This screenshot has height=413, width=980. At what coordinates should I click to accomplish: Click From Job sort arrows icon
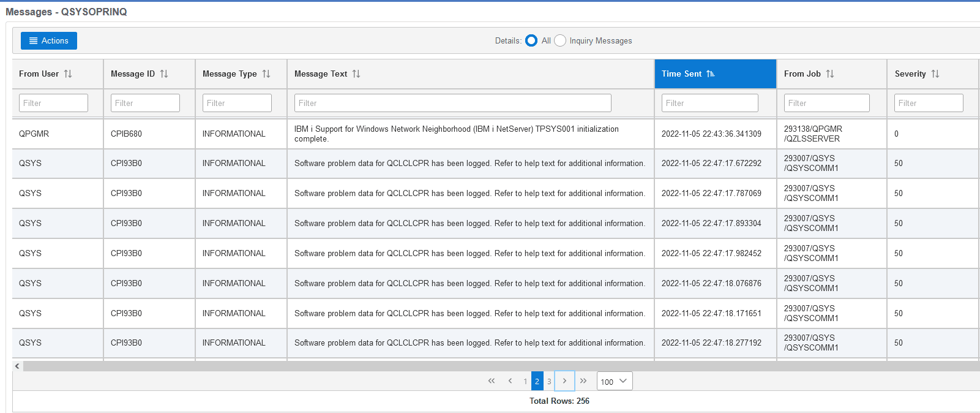click(x=830, y=74)
